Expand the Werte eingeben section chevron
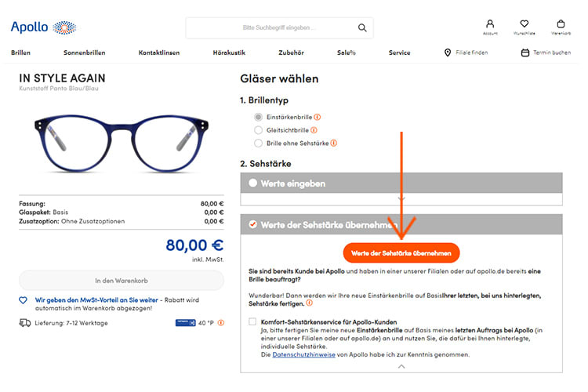The height and width of the screenshot is (392, 588). [401, 198]
